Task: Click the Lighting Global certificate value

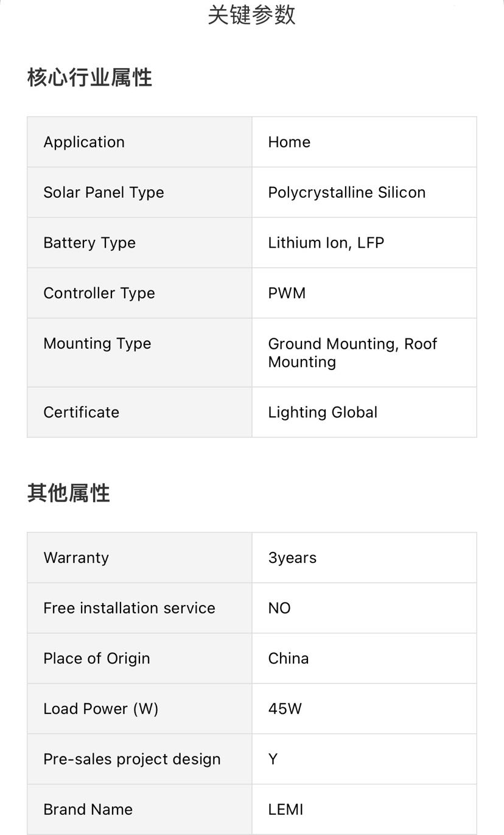Action: [x=323, y=412]
